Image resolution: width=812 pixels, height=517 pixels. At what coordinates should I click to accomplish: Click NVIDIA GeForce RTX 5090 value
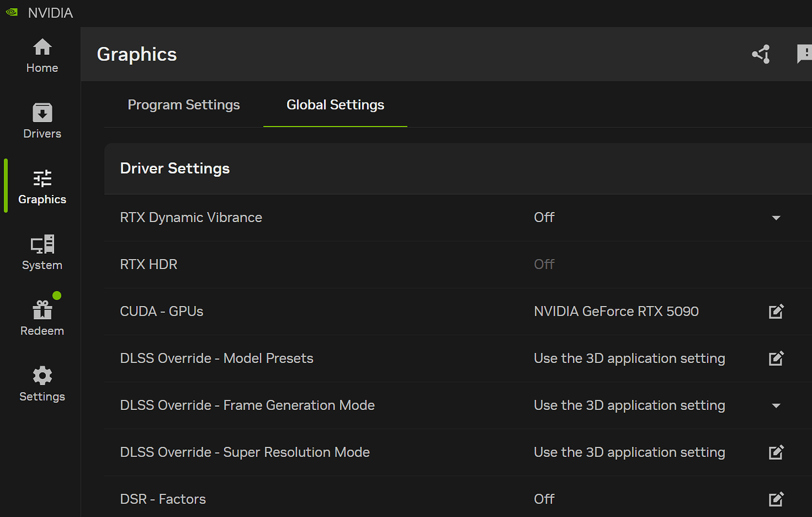616,311
